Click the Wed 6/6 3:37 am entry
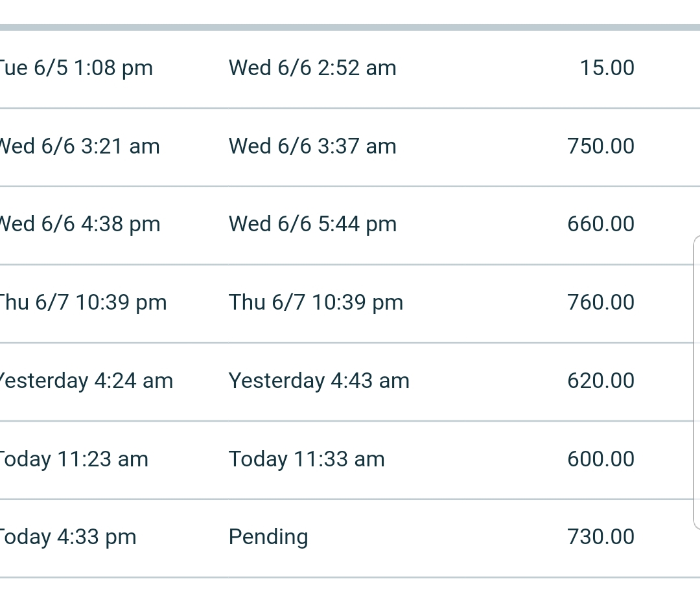The height and width of the screenshot is (616, 700). pyautogui.click(x=312, y=146)
